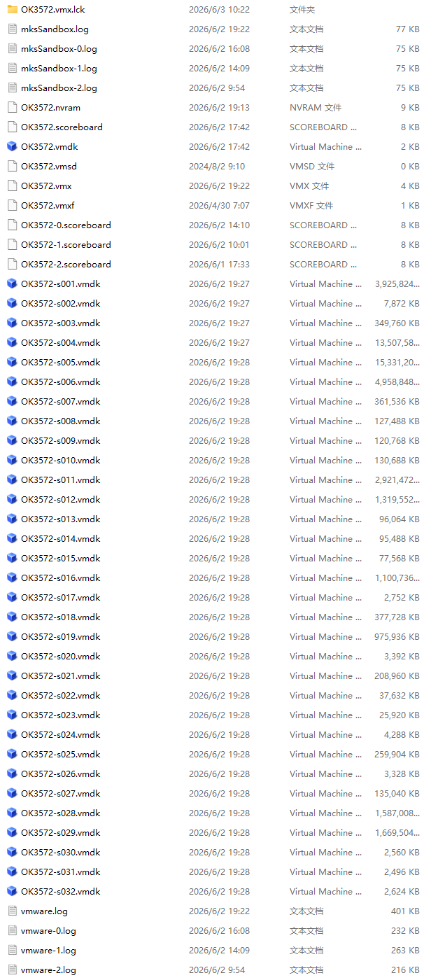The width and height of the screenshot is (431, 980).
Task: Select file name OK3572-s022.vmdk
Action: 61,696
